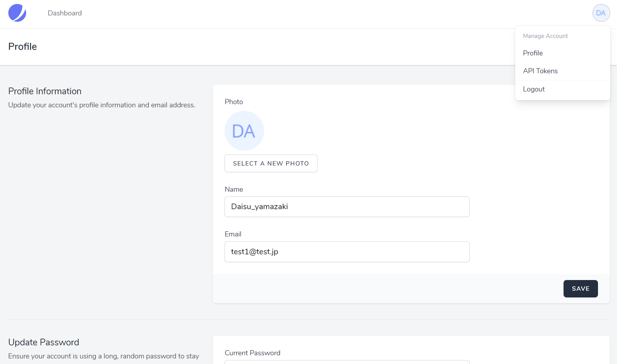The height and width of the screenshot is (364, 617).
Task: Click 'Ensure your account is using' text
Action: pyautogui.click(x=104, y=356)
